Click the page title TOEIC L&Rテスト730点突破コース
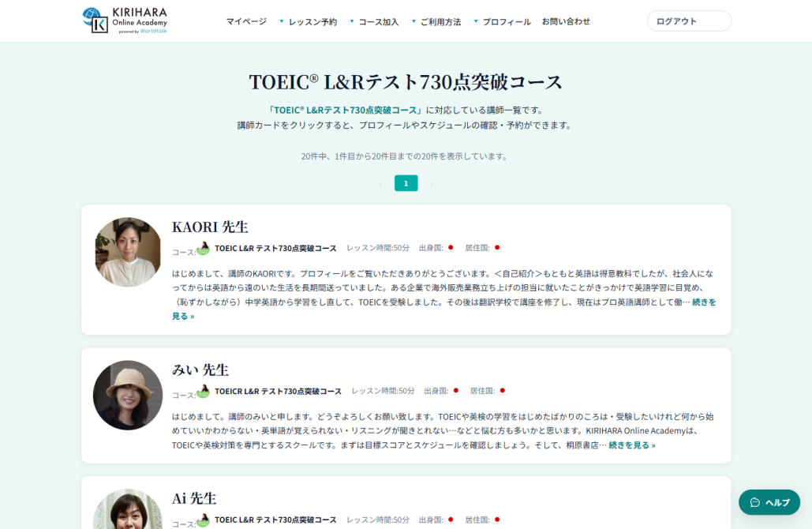Viewport: 812px width, 529px height. coord(406,82)
